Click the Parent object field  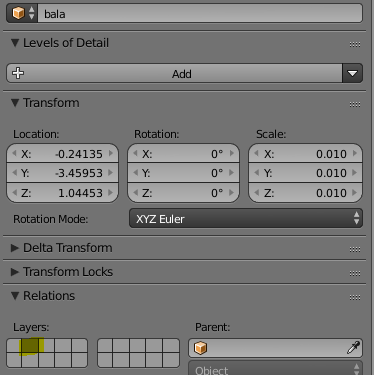(275, 348)
